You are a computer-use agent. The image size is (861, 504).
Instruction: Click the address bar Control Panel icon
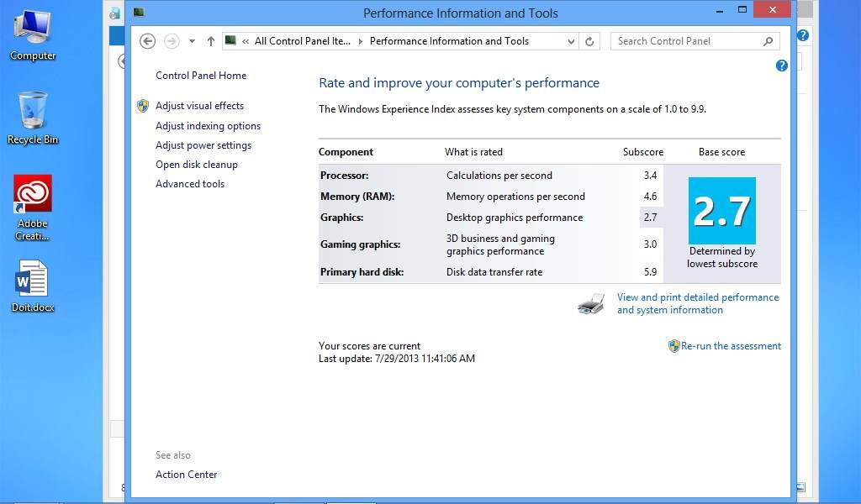tap(230, 40)
